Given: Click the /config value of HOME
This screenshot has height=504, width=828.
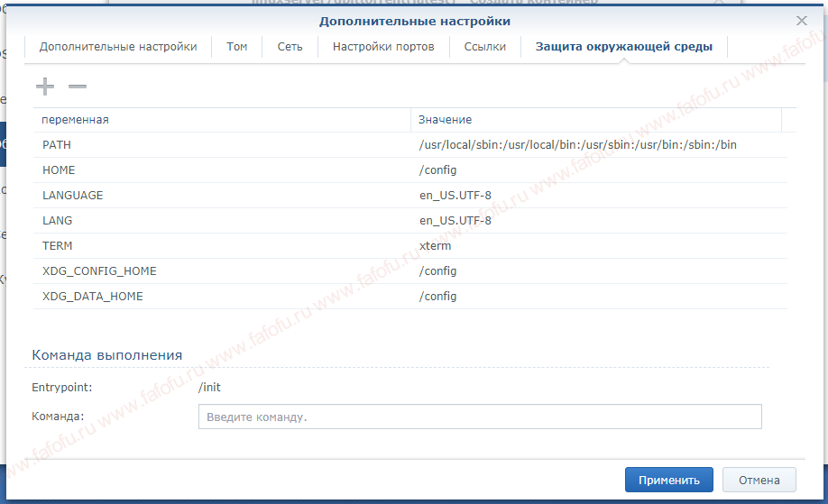Looking at the screenshot, I should point(437,170).
